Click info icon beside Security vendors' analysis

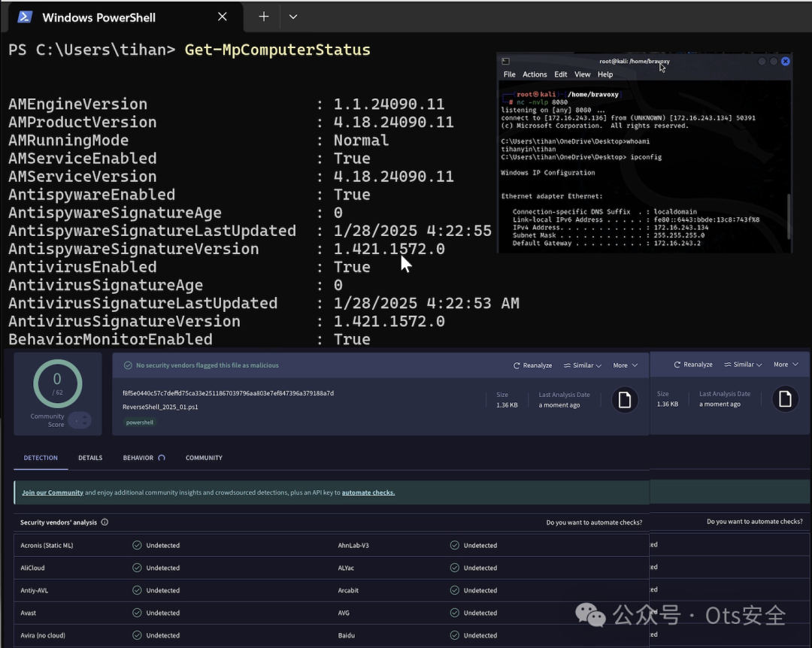tap(105, 522)
